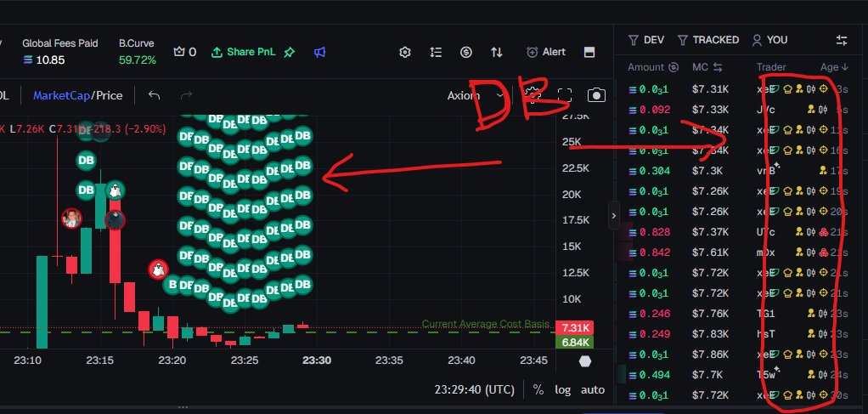
Task: Click the leaf icon in the $7.31K row
Action: 775,89
